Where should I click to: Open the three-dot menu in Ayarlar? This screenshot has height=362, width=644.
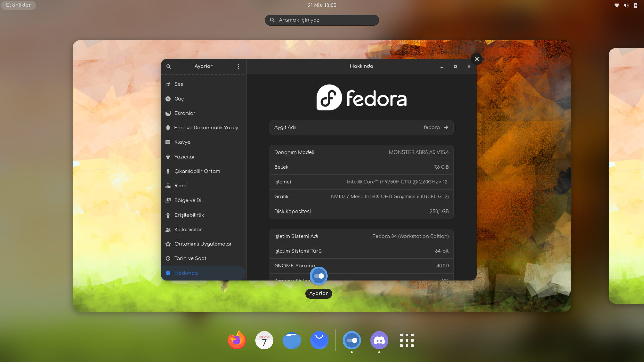[x=238, y=66]
